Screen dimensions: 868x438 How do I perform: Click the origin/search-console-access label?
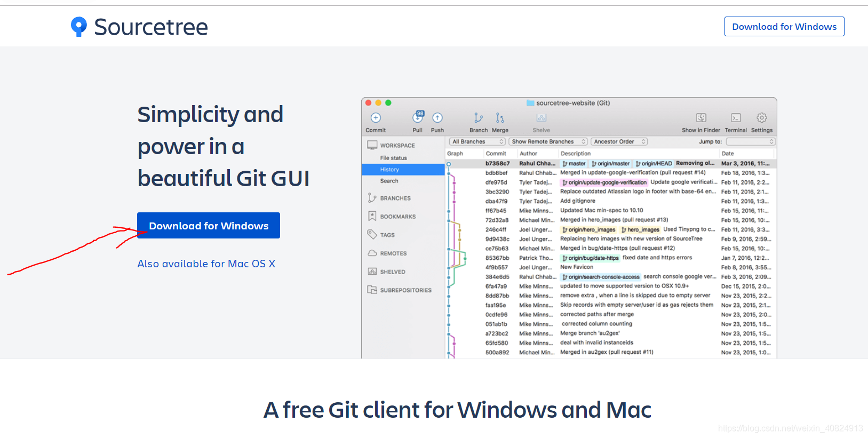pos(601,277)
